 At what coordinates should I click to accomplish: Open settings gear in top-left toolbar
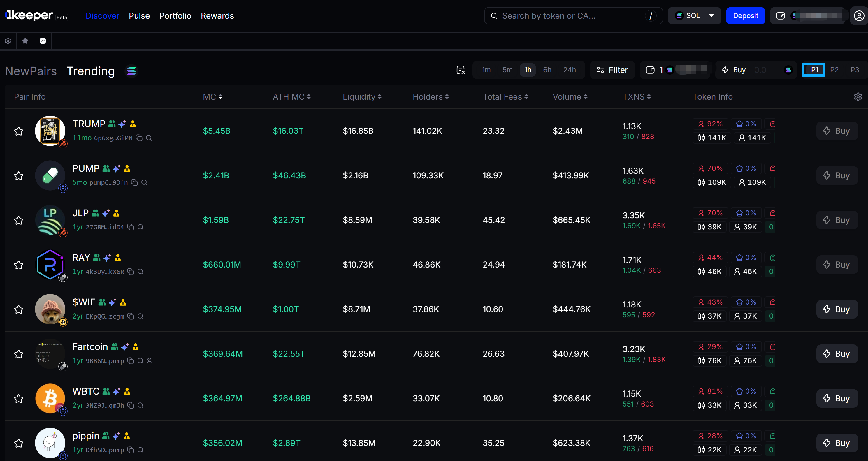pos(8,41)
